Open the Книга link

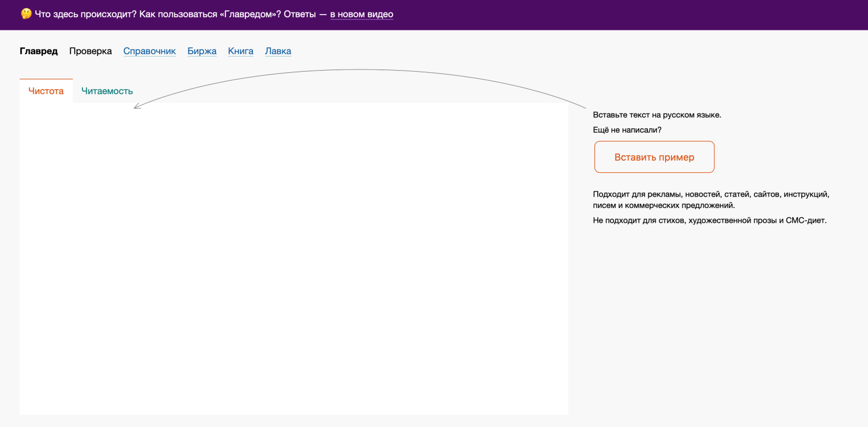(x=240, y=51)
